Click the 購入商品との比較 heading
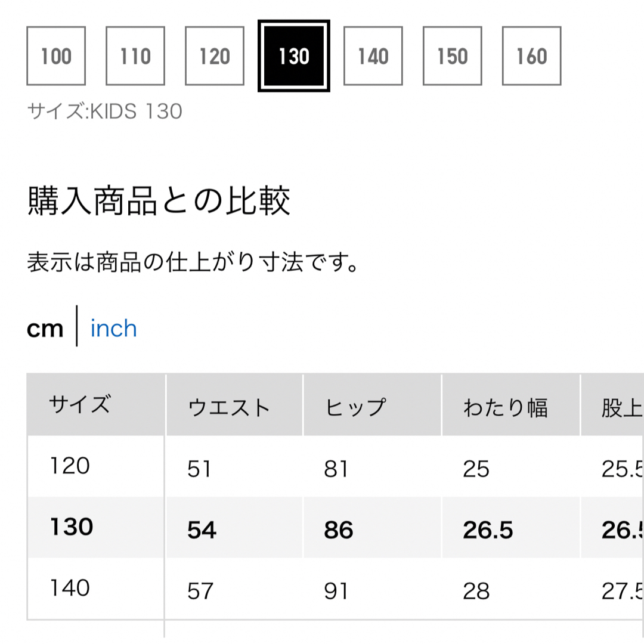Image resolution: width=644 pixels, height=644 pixels. [x=159, y=201]
